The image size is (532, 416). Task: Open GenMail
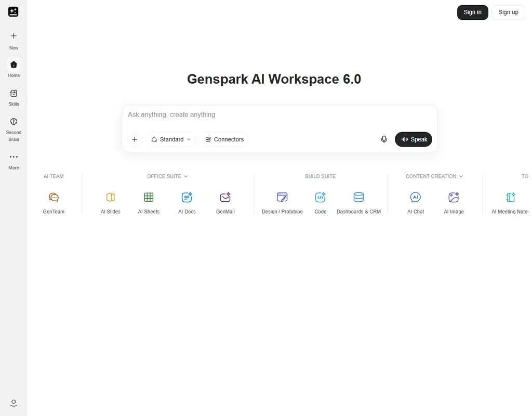225,203
